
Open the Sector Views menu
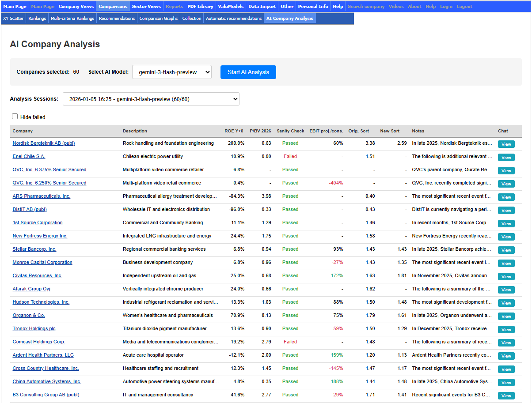pyautogui.click(x=147, y=7)
